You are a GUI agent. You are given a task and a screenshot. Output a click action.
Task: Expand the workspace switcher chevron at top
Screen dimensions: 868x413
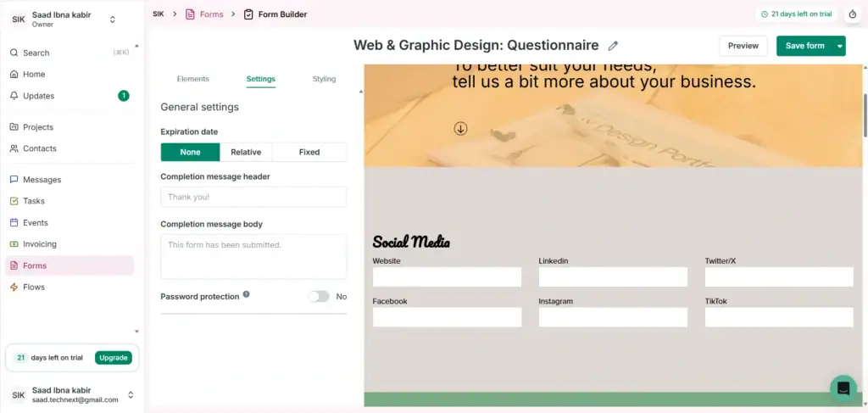tap(113, 20)
